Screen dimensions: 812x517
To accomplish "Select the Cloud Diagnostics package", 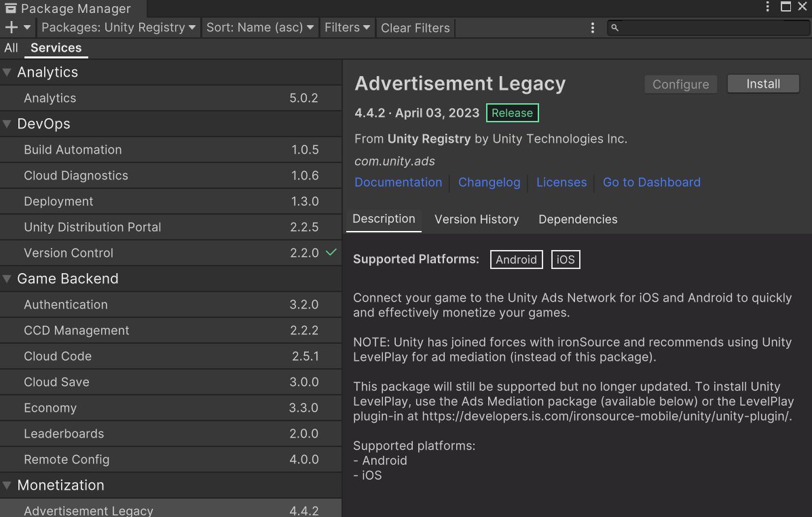I will pos(171,175).
